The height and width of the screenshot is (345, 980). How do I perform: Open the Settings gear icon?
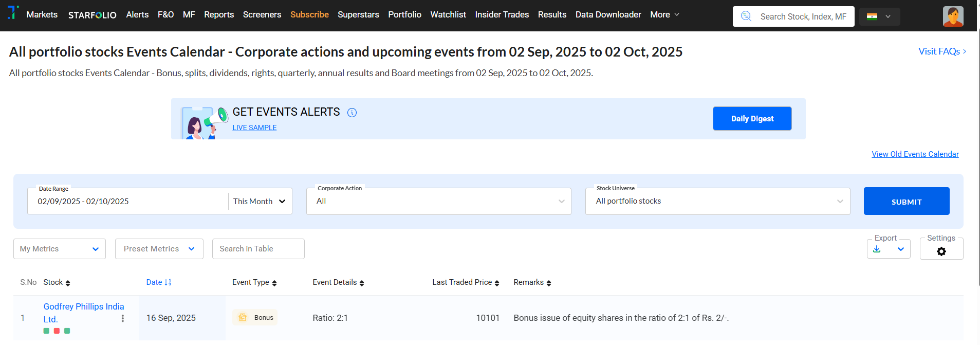click(941, 251)
